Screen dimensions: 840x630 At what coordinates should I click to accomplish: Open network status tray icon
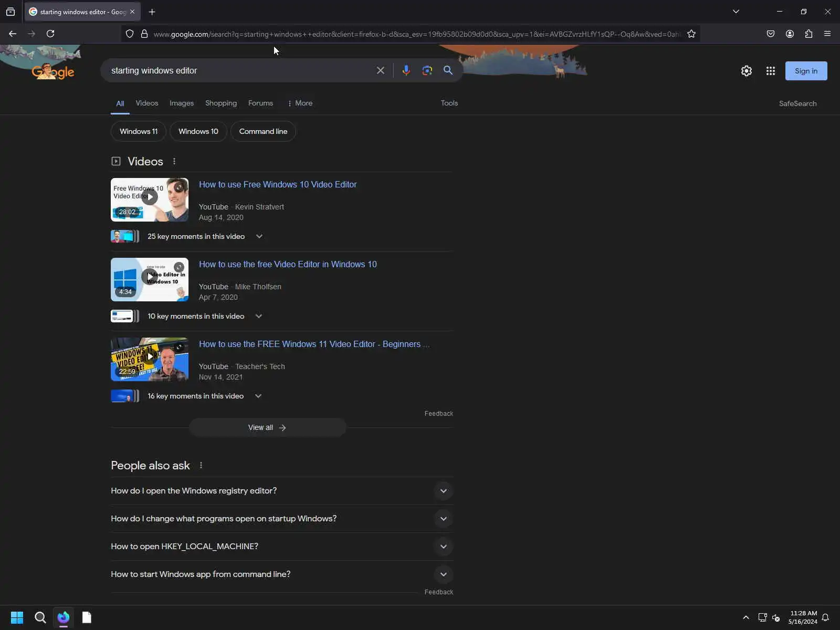762,617
